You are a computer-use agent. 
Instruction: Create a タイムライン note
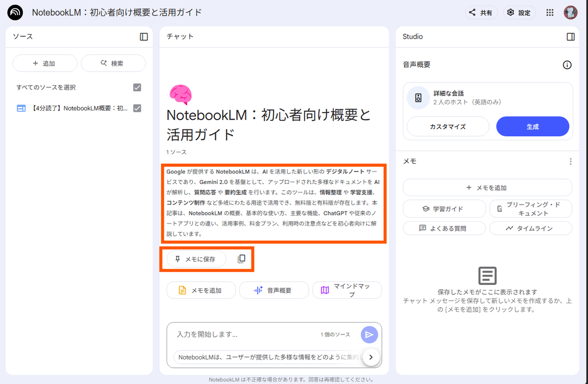click(530, 228)
